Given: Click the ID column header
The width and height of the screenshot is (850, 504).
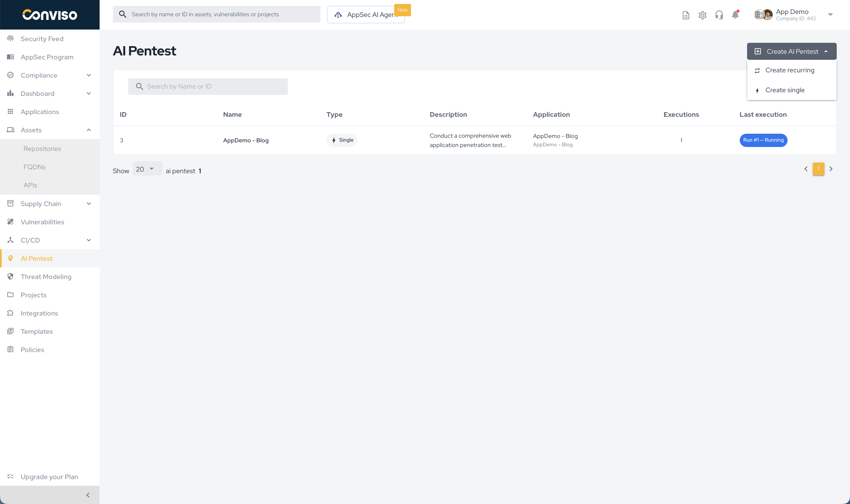Looking at the screenshot, I should [x=123, y=114].
